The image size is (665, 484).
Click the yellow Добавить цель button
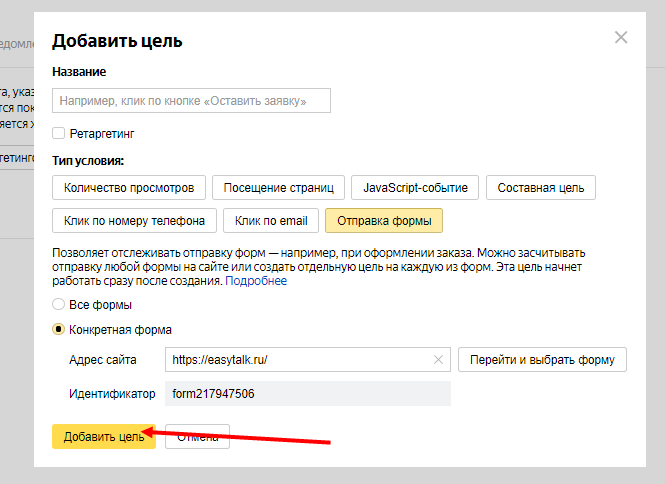103,437
